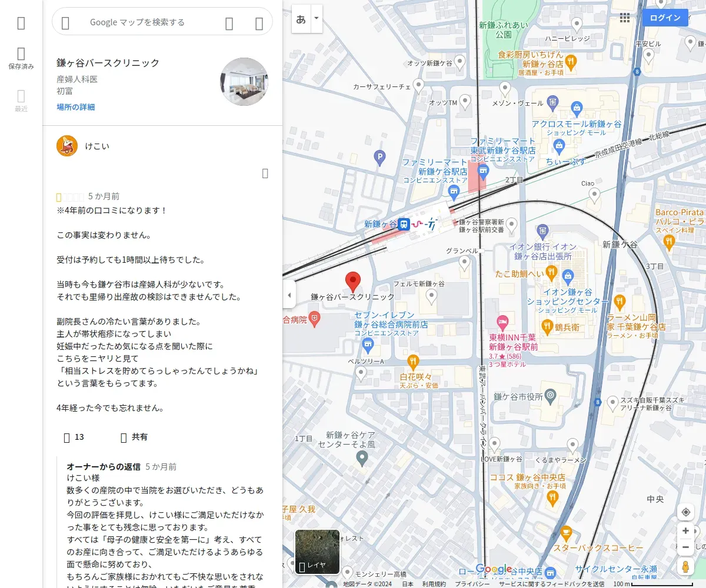Click the reviewer name けこい
Viewport: 706px width, 588px height.
pos(97,146)
